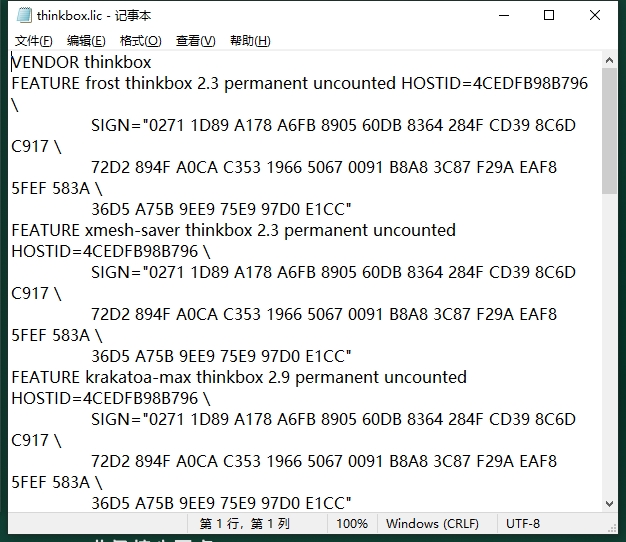The image size is (626, 542).
Task: Open the 格式(O) menu
Action: (141, 41)
